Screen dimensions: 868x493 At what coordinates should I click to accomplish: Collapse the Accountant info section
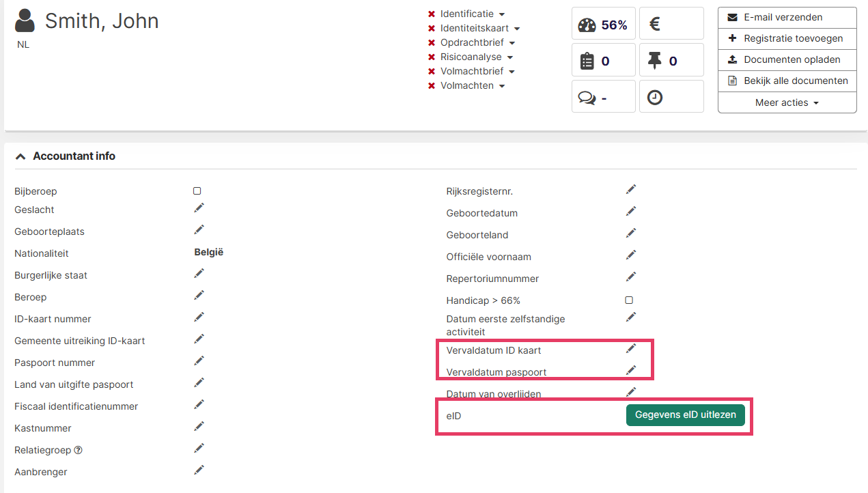coord(21,156)
